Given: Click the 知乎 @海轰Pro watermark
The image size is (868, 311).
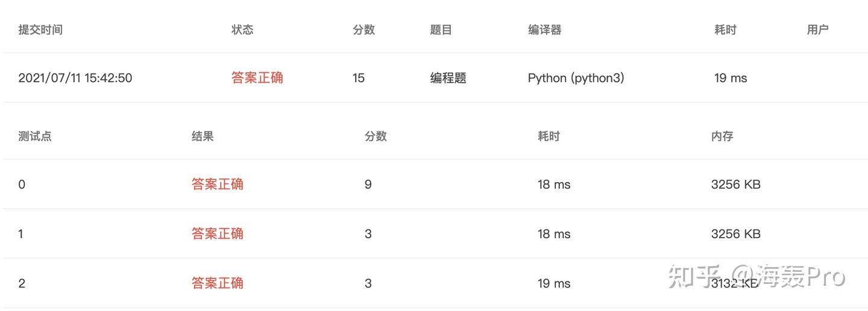Looking at the screenshot, I should pyautogui.click(x=756, y=277).
